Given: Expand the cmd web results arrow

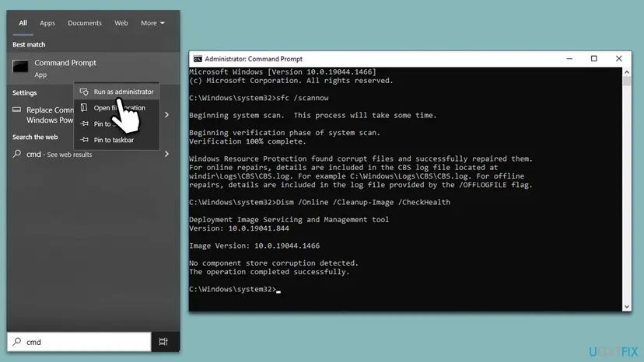Looking at the screenshot, I should tap(166, 154).
